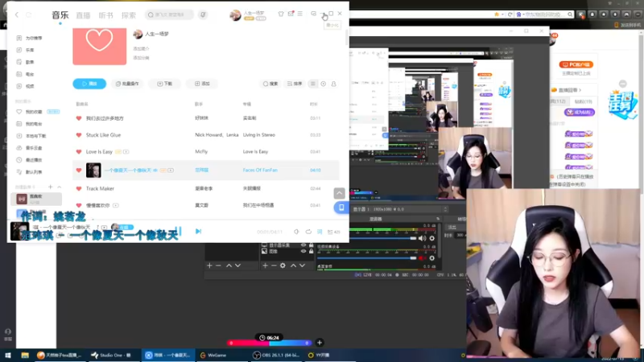Select the list view icon
This screenshot has width=644, height=362.
[313, 84]
